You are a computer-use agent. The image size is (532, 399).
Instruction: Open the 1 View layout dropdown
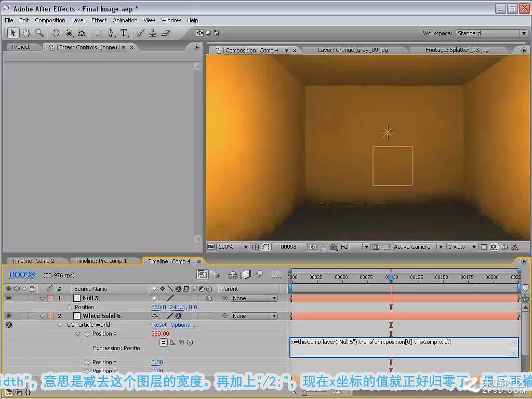tap(462, 247)
